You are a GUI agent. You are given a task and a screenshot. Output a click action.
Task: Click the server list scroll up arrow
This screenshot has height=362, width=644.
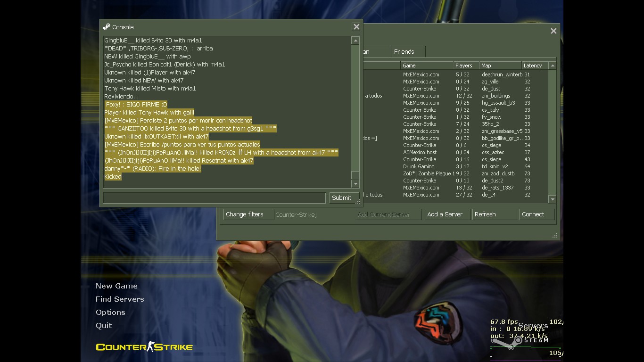click(553, 66)
